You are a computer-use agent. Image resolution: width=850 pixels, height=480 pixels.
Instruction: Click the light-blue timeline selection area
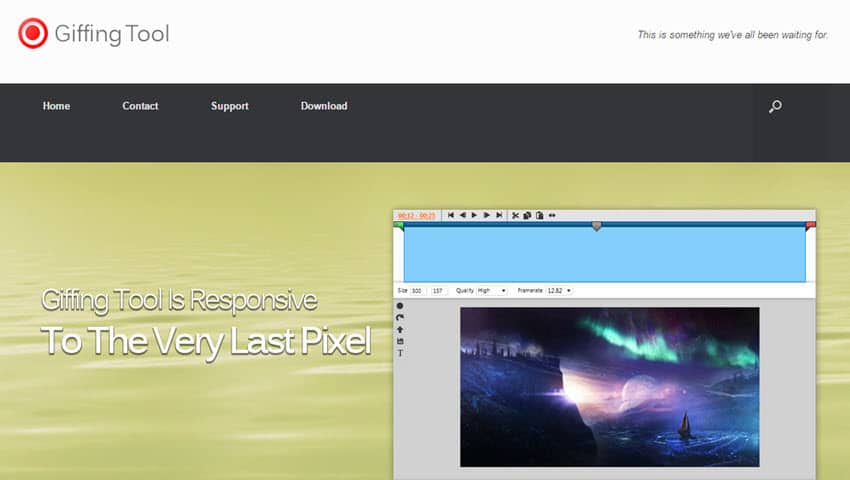pyautogui.click(x=604, y=254)
